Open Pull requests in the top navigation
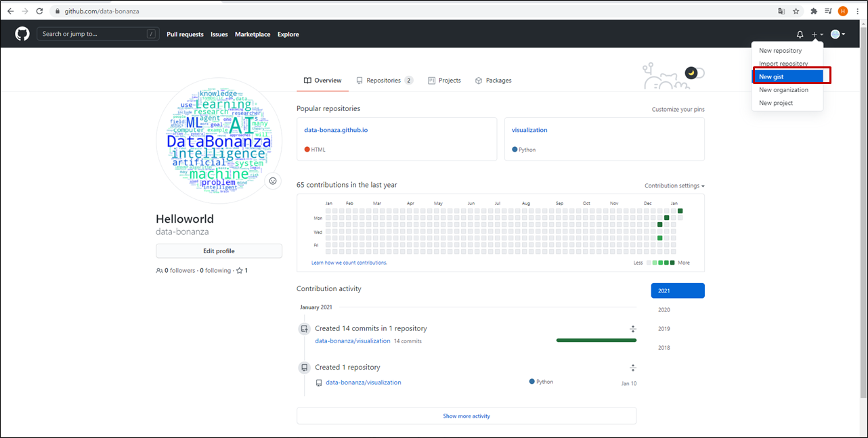 tap(185, 35)
